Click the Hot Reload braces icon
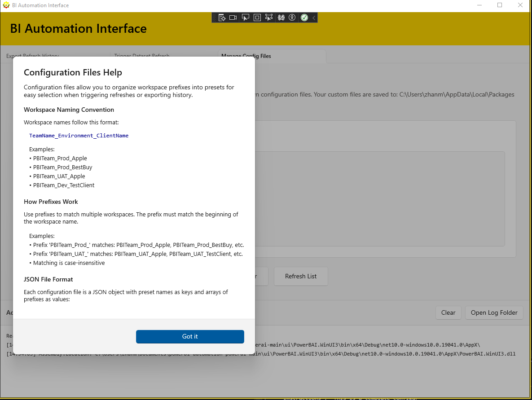The width and height of the screenshot is (532, 400). click(x=281, y=18)
